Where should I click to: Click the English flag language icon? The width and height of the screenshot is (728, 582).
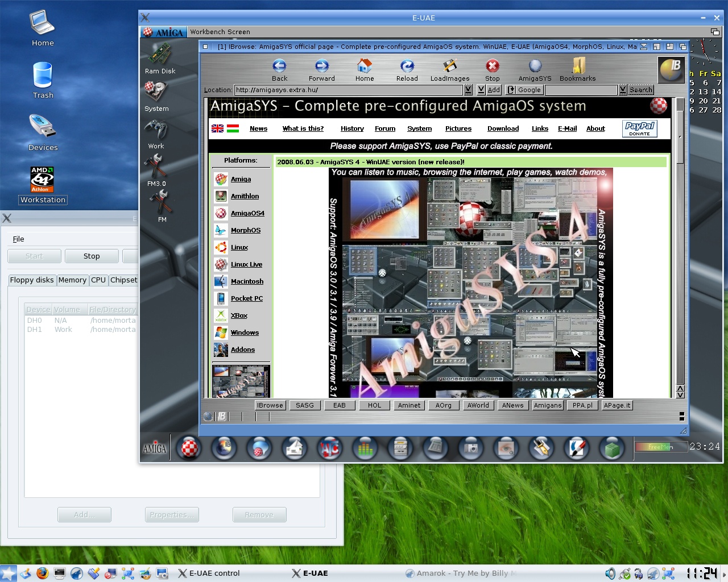click(x=217, y=128)
